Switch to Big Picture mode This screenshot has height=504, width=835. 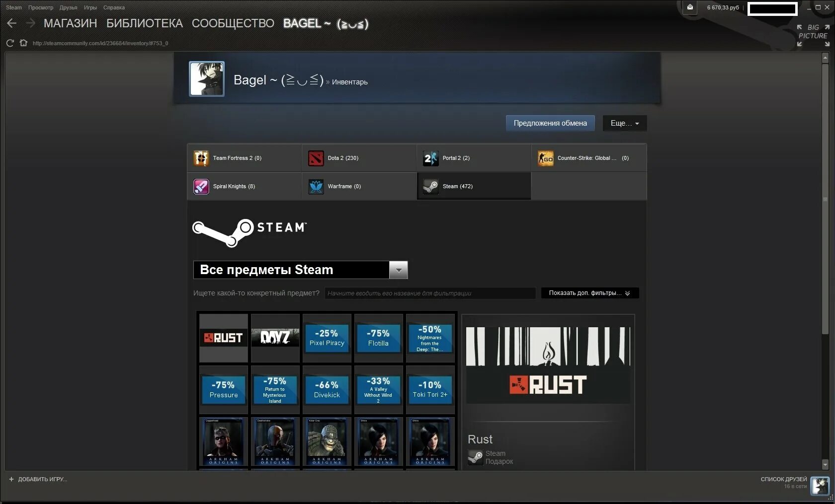click(x=813, y=35)
